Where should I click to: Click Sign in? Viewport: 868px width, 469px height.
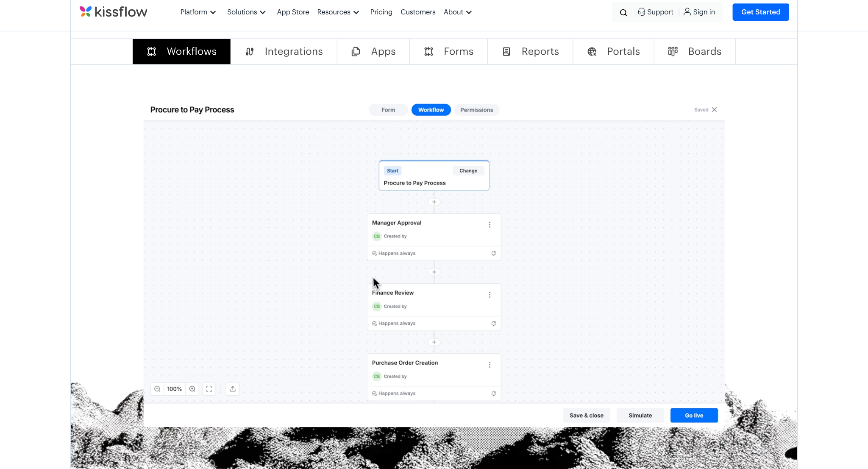click(x=699, y=12)
